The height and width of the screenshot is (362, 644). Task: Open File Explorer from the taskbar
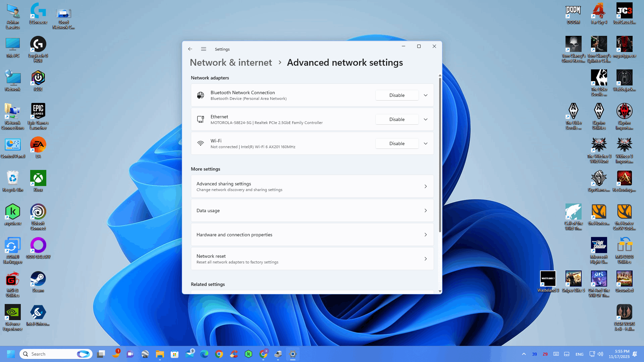point(160,354)
